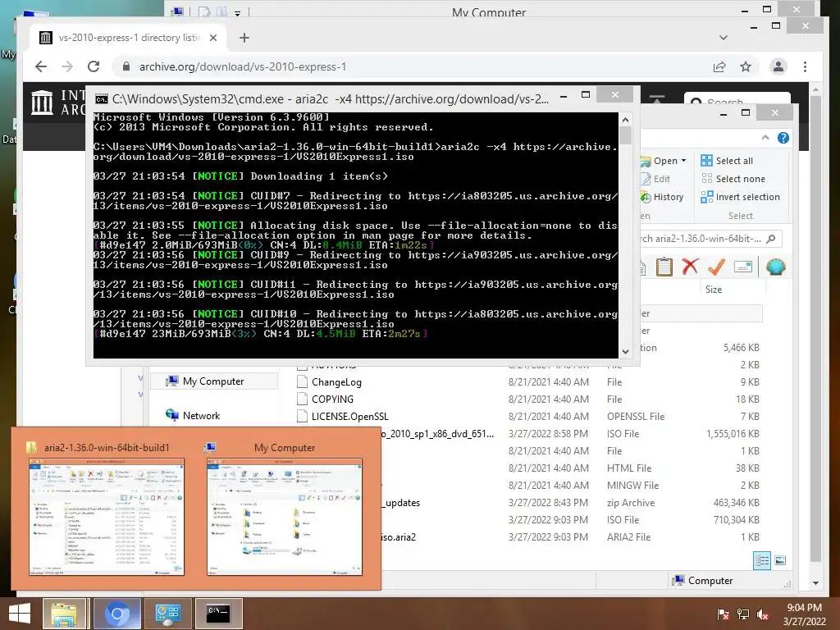Click Chrome taskbar icon

[x=117, y=614]
